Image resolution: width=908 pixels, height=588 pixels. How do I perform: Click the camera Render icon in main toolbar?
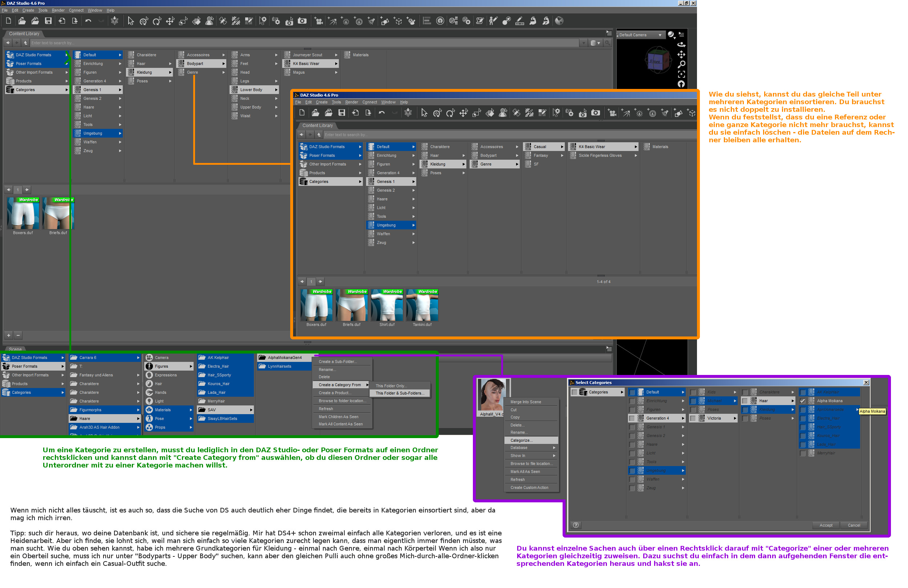(302, 21)
